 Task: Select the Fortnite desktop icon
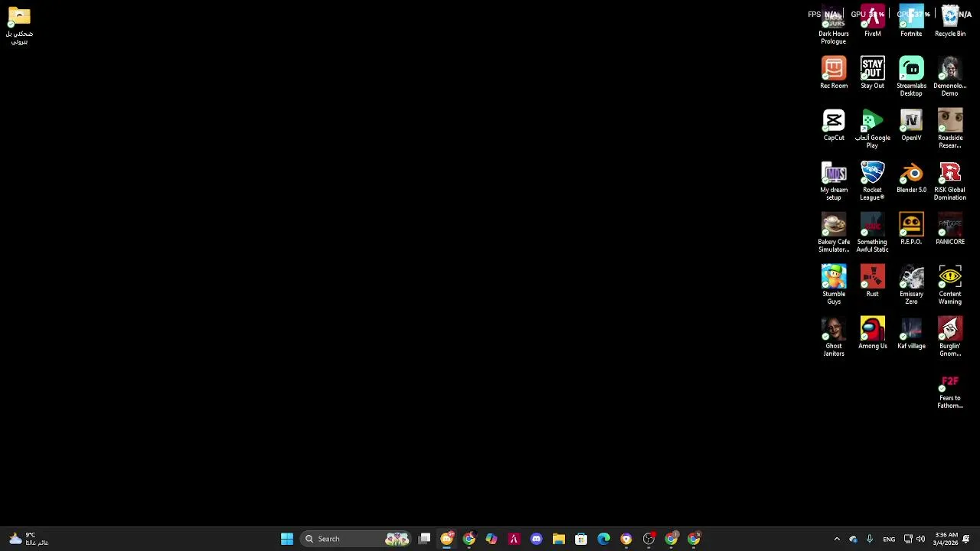click(x=911, y=21)
